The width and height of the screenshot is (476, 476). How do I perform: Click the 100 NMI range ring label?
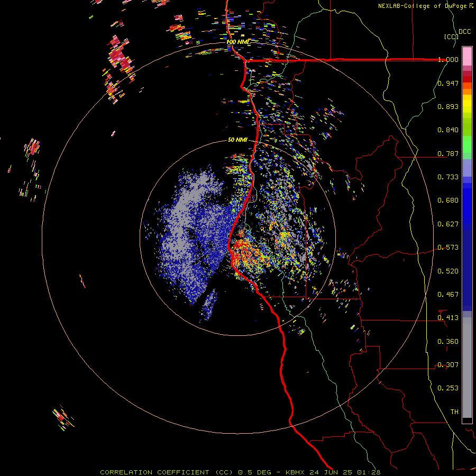click(239, 42)
